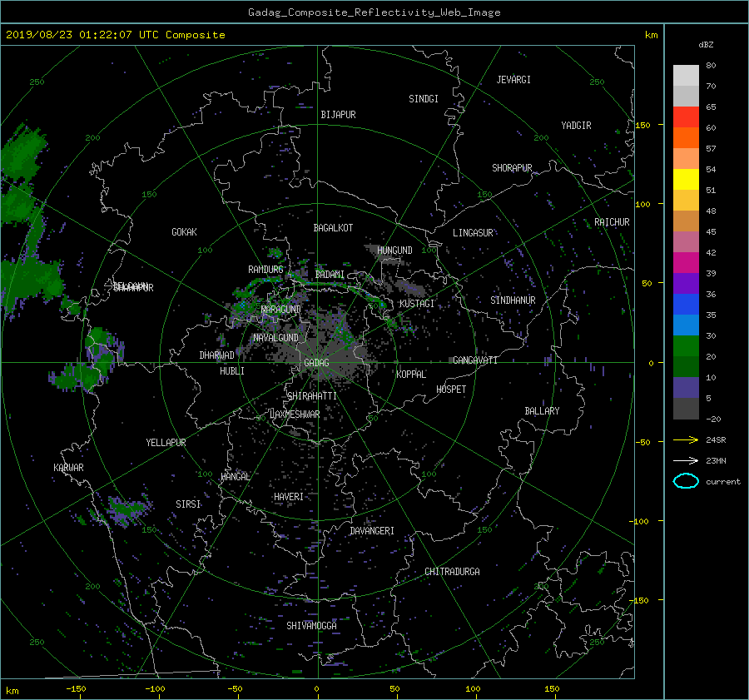Select the HANGAL label
The height and width of the screenshot is (700, 749).
(x=235, y=477)
